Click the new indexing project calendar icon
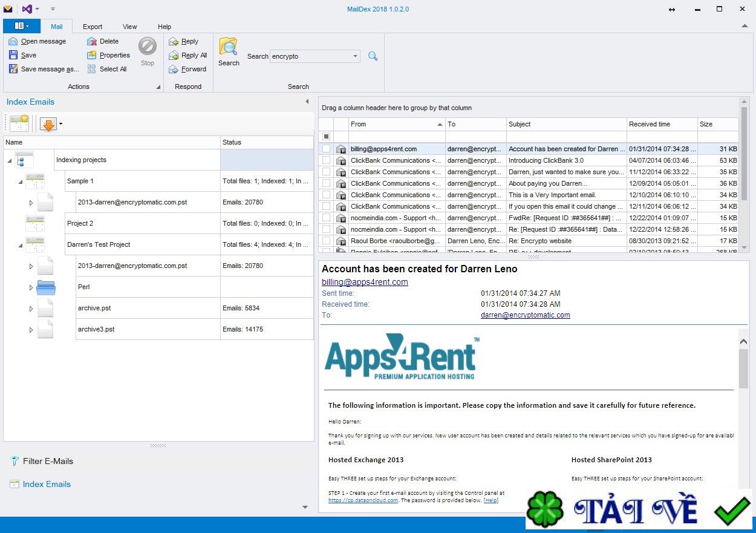Image resolution: width=756 pixels, height=533 pixels. coord(19,124)
